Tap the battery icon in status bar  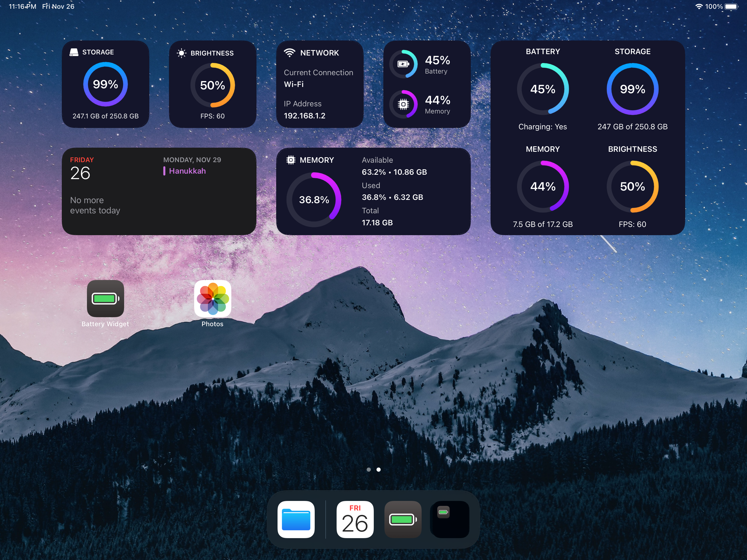[x=731, y=6]
